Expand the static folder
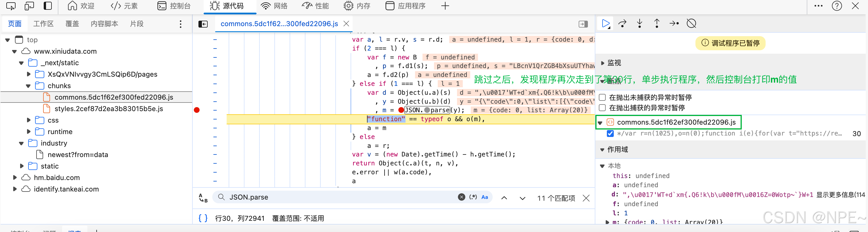The height and width of the screenshot is (232, 868). [x=21, y=166]
